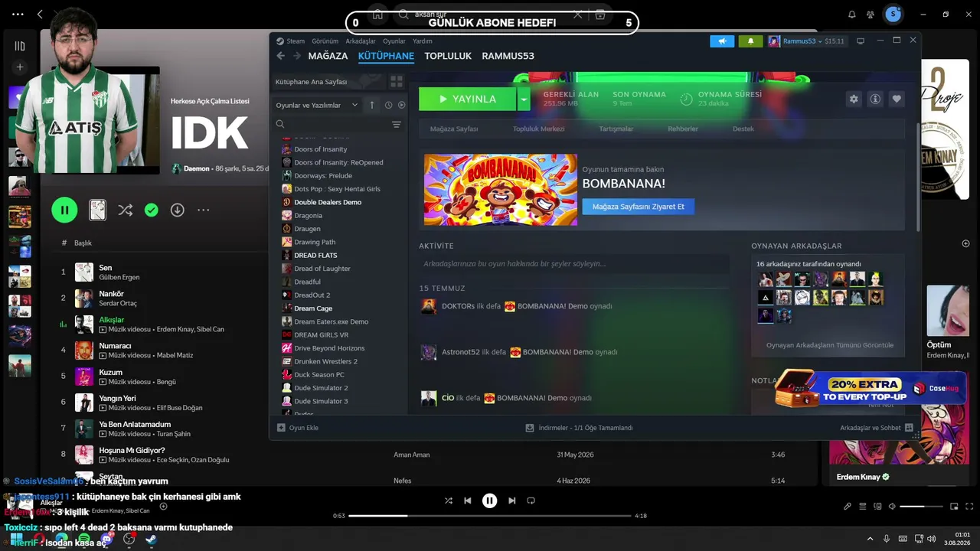Toggle repeat in Spotify playback bar
Screen dimensions: 980x551
tap(531, 500)
